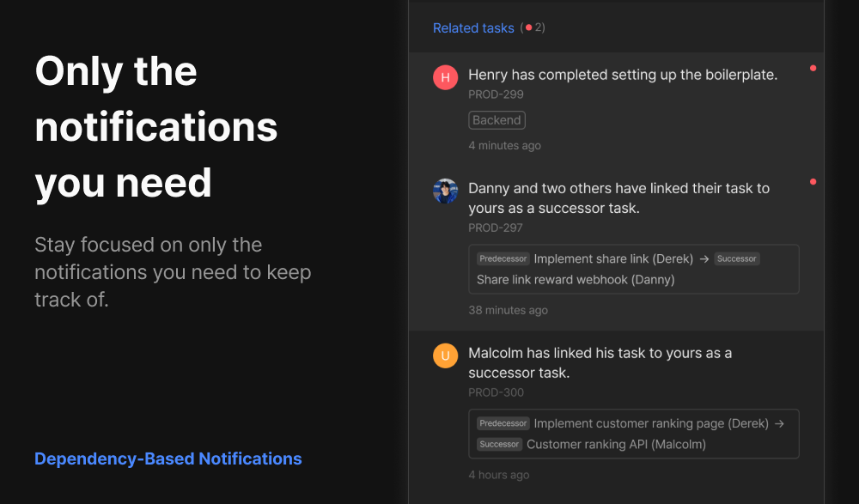Click unread dot on Danny's notification
Screen dimensions: 859x504
point(813,181)
